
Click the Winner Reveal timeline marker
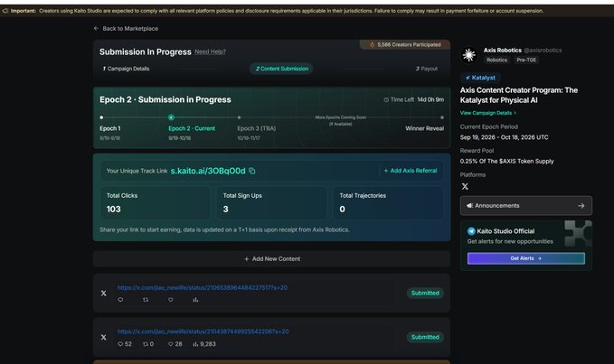[x=442, y=117]
